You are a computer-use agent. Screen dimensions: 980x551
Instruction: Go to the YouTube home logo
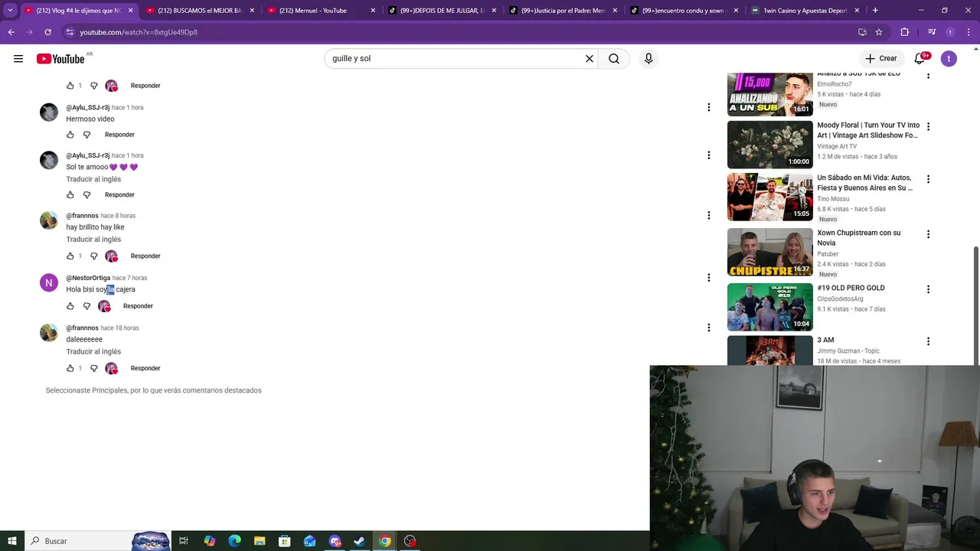[60, 59]
